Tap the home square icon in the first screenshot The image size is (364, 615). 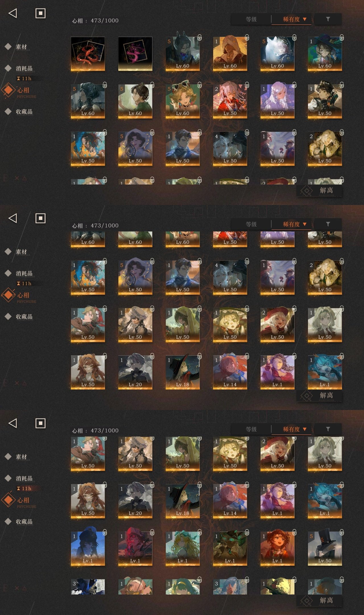40,13
